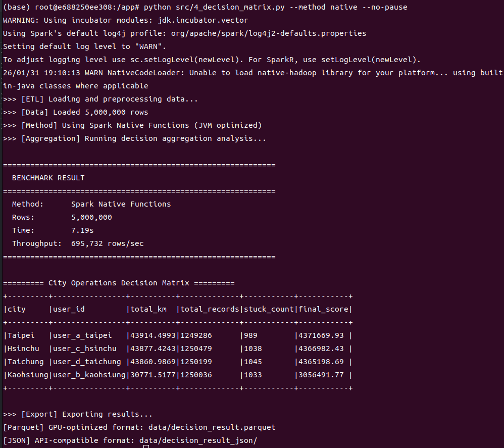Viewport: 504px width, 448px height.
Task: Click the Time value '7.19s'
Action: point(82,230)
